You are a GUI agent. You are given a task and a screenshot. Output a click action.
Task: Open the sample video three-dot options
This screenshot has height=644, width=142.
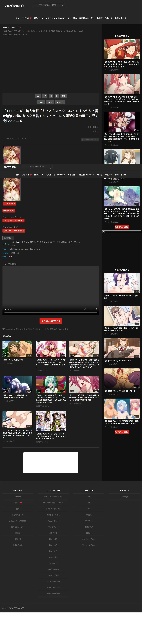tap(97, 309)
